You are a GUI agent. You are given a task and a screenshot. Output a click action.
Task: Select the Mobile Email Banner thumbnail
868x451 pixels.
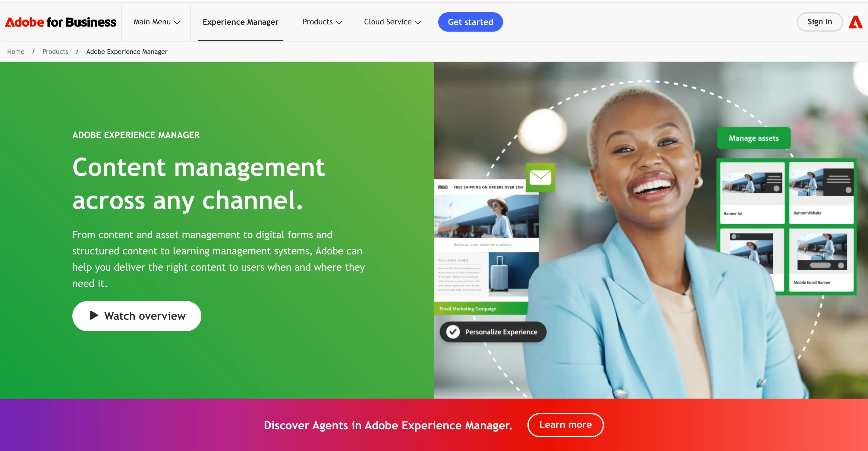[821, 260]
